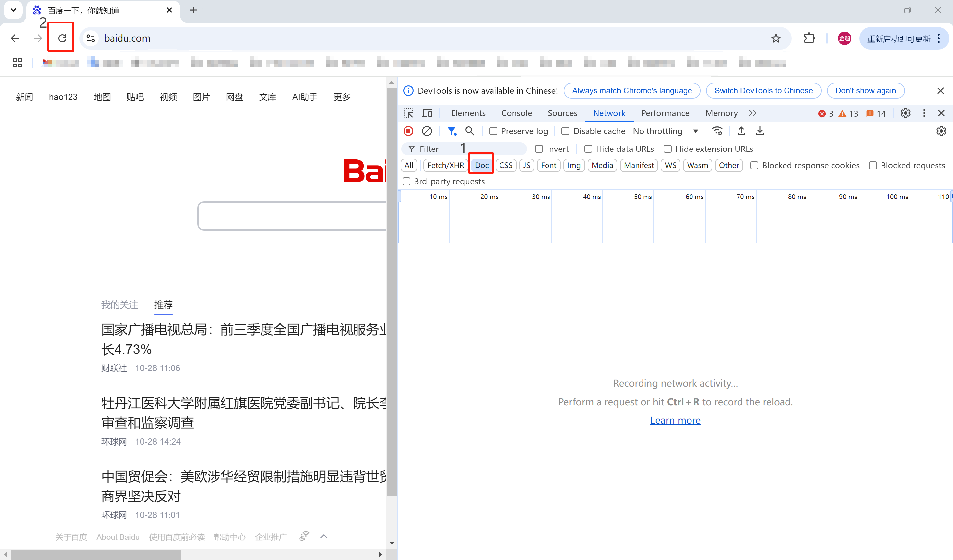The image size is (953, 560).
Task: Open the apps grid in bookmarks bar
Action: [x=17, y=63]
